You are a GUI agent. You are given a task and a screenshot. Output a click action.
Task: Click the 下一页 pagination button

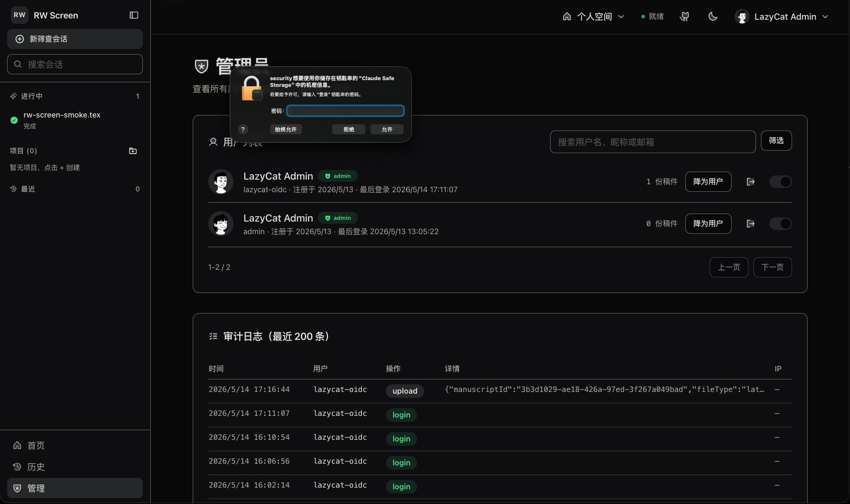772,267
